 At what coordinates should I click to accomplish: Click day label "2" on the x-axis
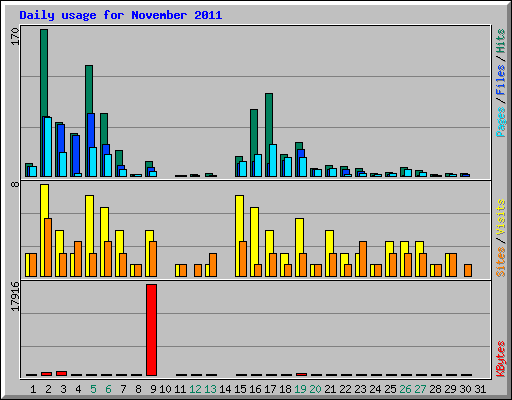tap(48, 389)
